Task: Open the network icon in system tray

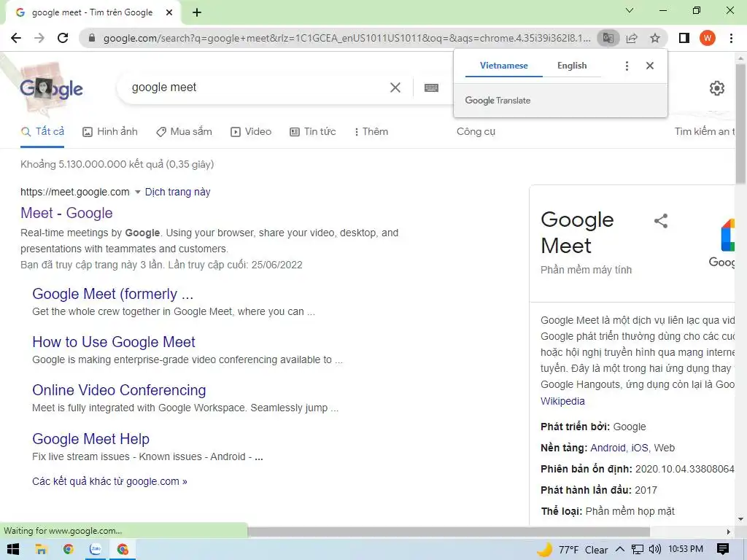Action: pos(637,549)
